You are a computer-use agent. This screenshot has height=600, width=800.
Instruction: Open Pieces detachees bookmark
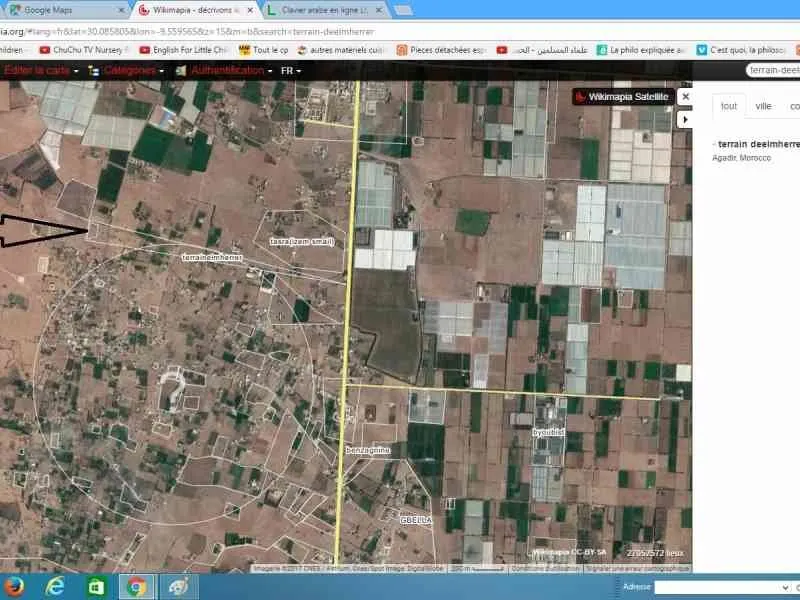pyautogui.click(x=441, y=50)
